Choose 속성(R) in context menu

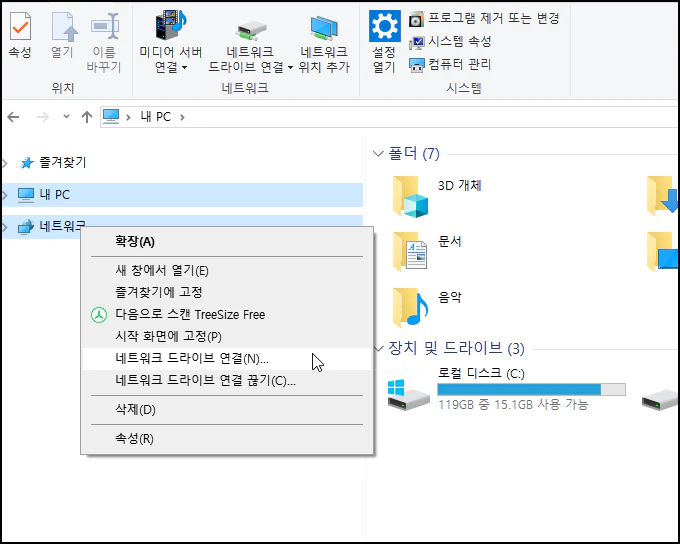[227, 439]
